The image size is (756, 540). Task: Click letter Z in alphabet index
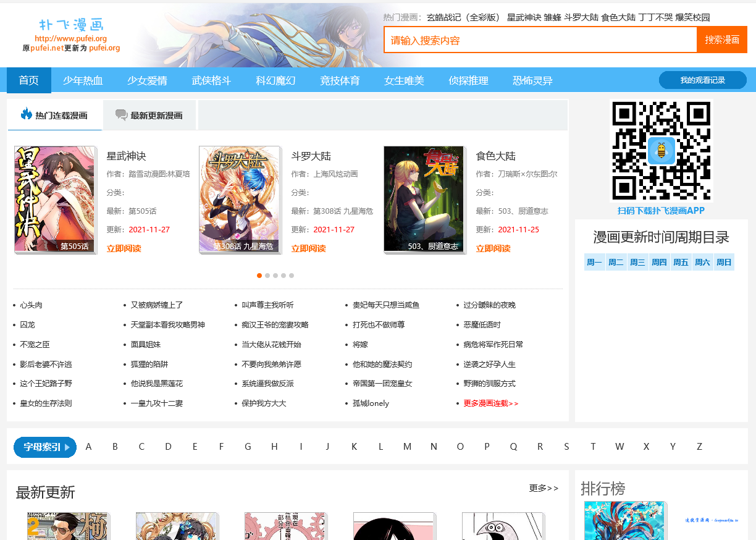(x=699, y=447)
